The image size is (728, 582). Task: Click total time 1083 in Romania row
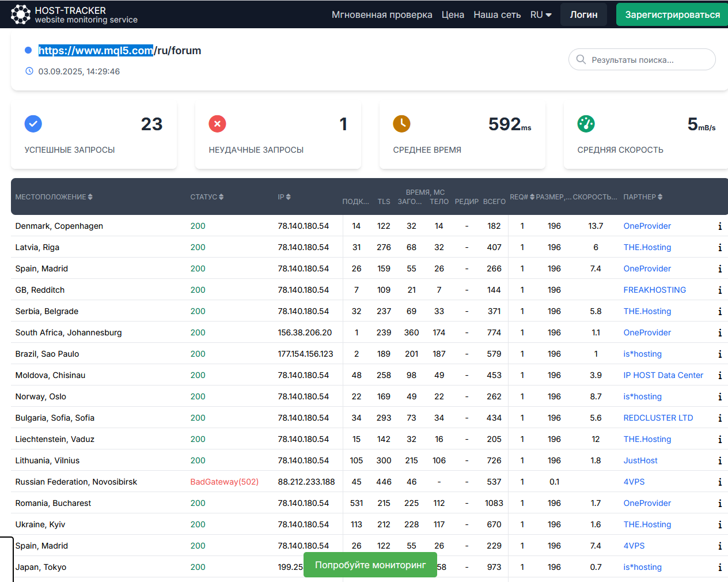(x=494, y=503)
